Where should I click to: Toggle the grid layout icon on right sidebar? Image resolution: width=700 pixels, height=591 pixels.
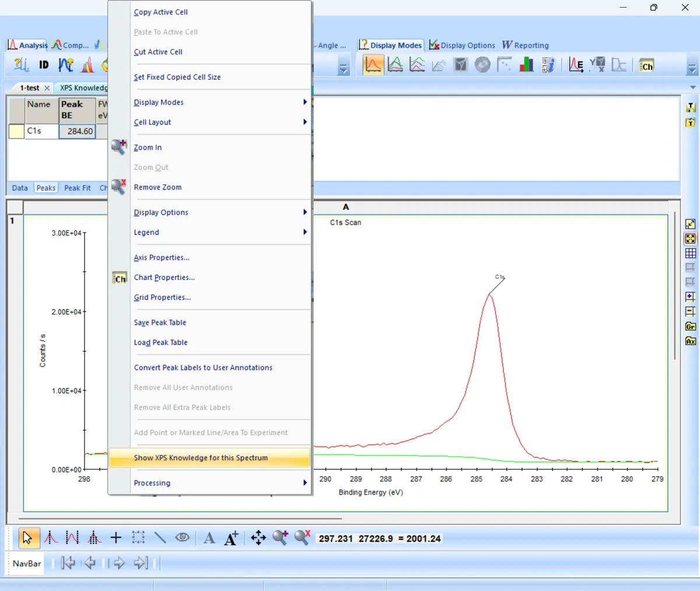click(691, 253)
